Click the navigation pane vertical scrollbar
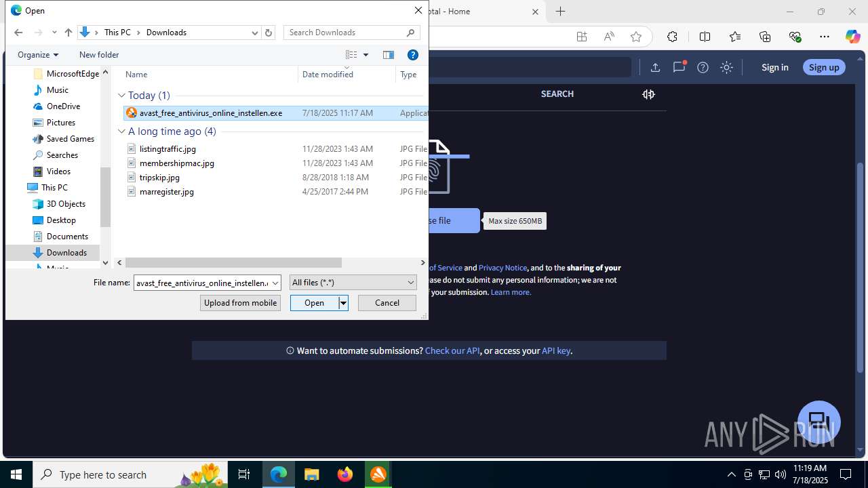This screenshot has width=868, height=488. pos(105,197)
